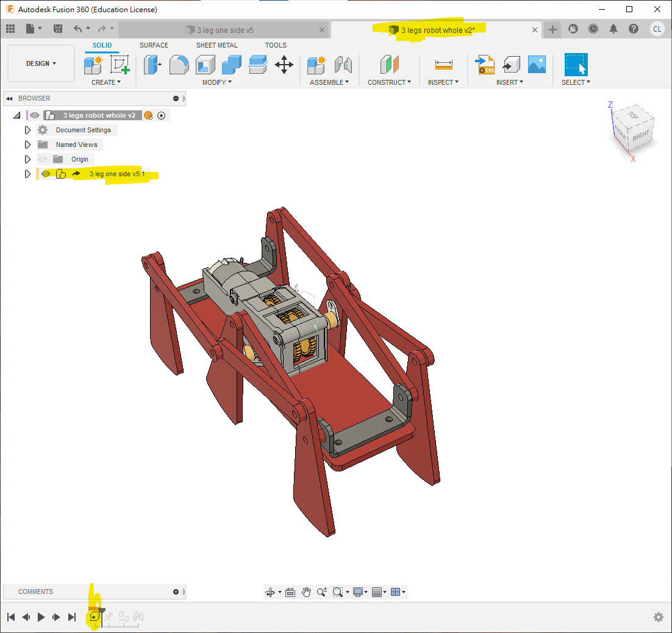
Task: Open the SHEET METAL tab
Action: pos(216,45)
